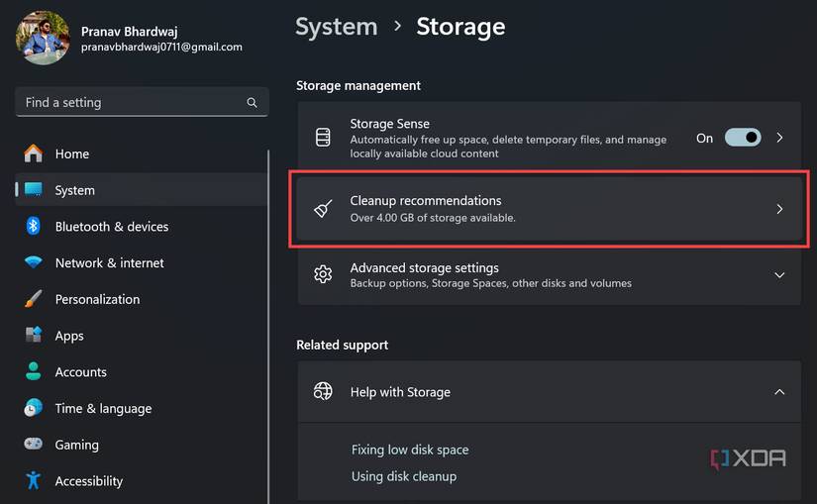Click the Gaming controller icon

[34, 445]
